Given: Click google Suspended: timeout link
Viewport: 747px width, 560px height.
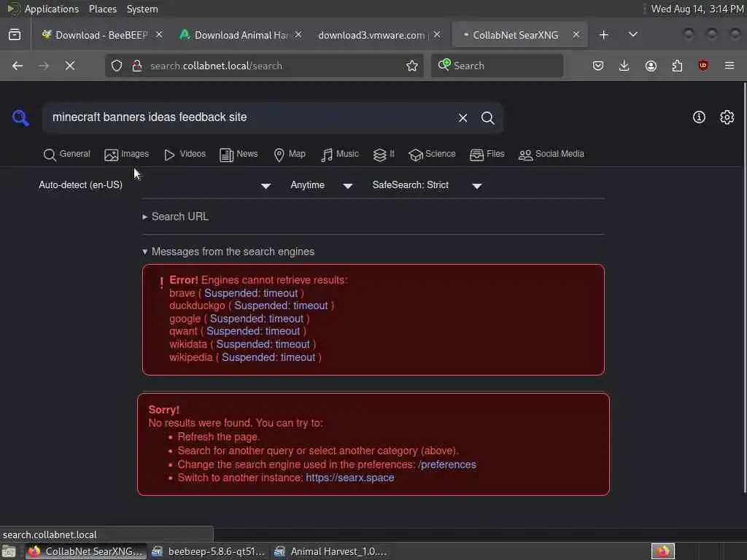Looking at the screenshot, I should click(257, 319).
